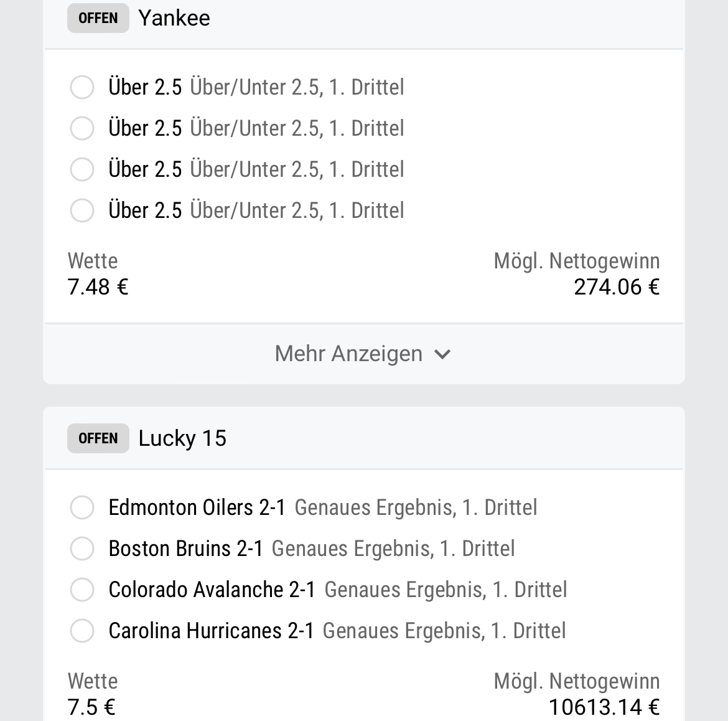Viewport: 728px width, 721px height.
Task: Click the status circle for Boston Bruins 2-1
Action: pyautogui.click(x=82, y=549)
